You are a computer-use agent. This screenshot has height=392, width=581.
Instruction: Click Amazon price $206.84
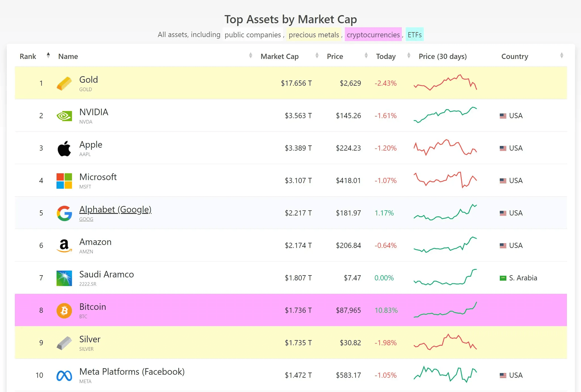tap(348, 245)
